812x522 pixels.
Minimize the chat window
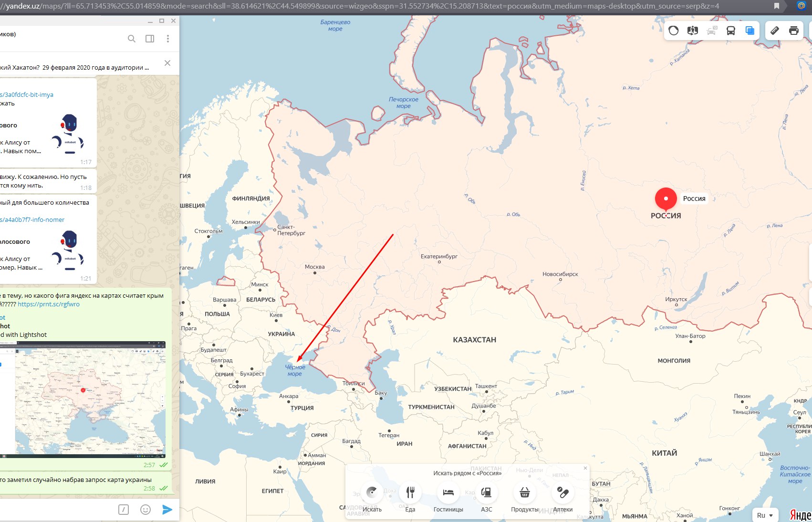coord(150,21)
